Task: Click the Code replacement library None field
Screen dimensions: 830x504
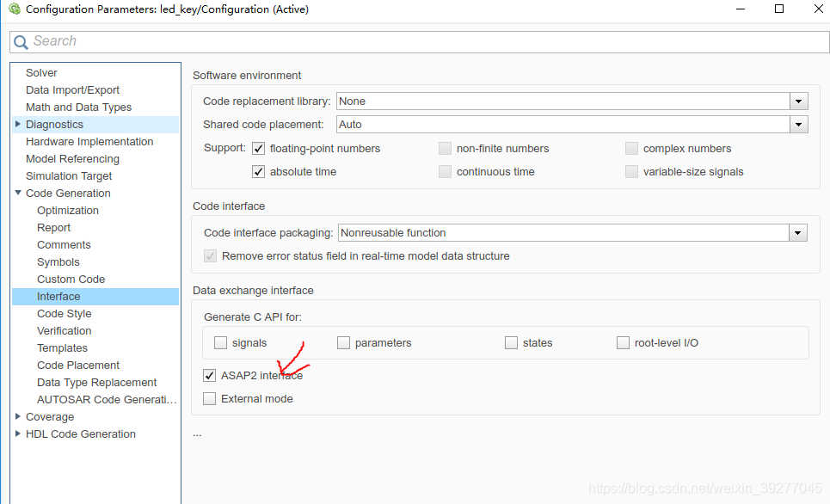Action: coord(563,101)
